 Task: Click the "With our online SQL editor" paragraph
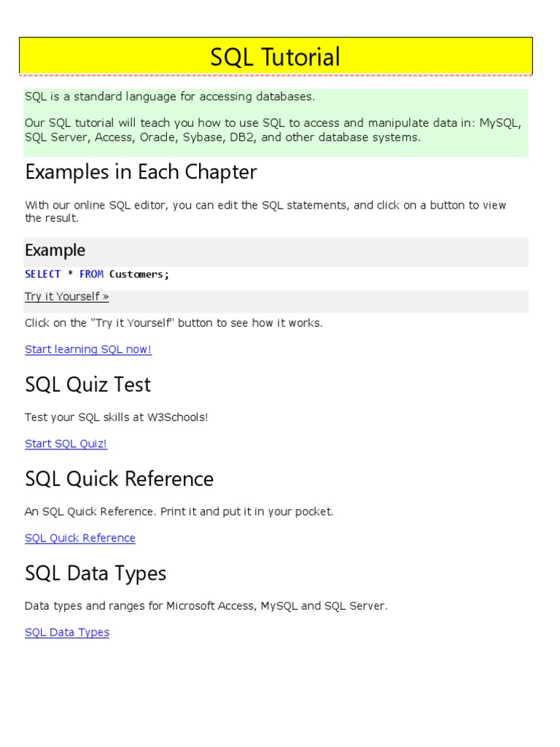(x=265, y=212)
